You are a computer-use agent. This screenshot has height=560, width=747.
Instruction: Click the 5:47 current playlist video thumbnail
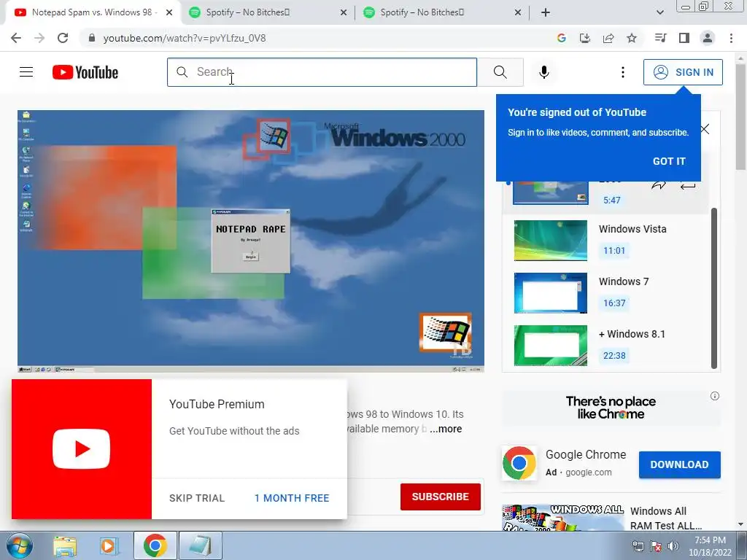(551, 192)
